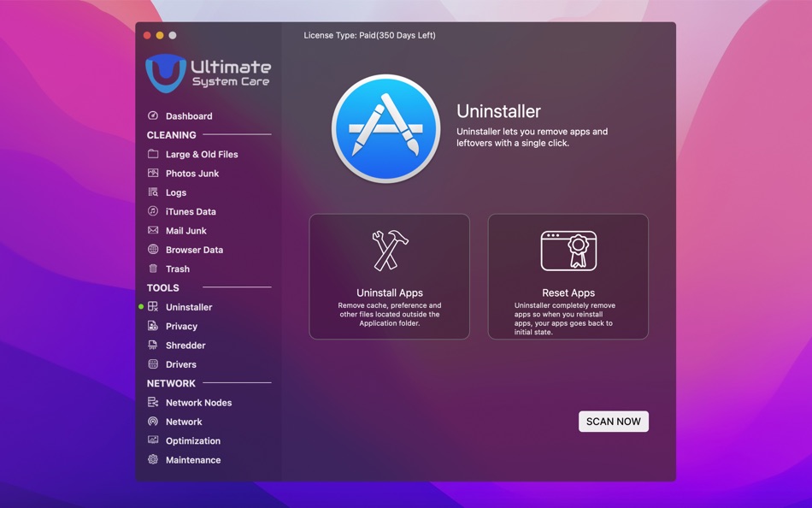Select the Uninstall Apps card title
Image resolution: width=812 pixels, height=508 pixels.
tap(390, 292)
